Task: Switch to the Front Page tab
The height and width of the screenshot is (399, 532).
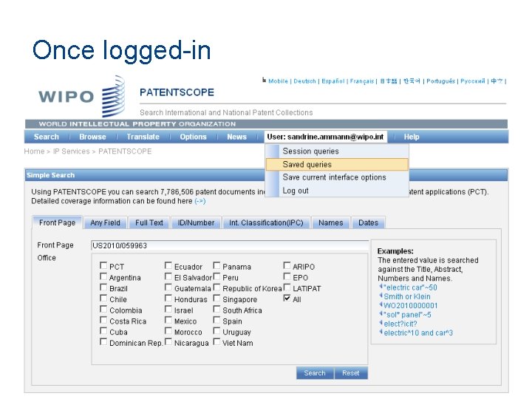Action: (57, 222)
